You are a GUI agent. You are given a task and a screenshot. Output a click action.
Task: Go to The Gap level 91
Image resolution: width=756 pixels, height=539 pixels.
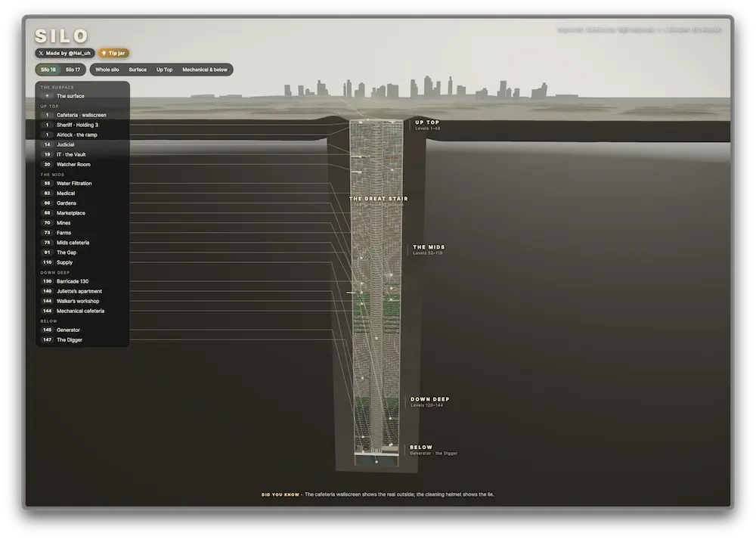point(82,252)
